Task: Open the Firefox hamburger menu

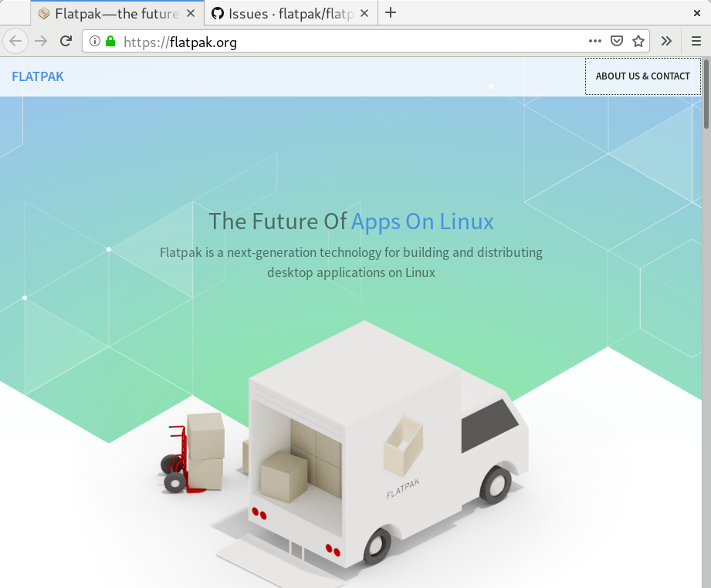Action: pos(696,41)
